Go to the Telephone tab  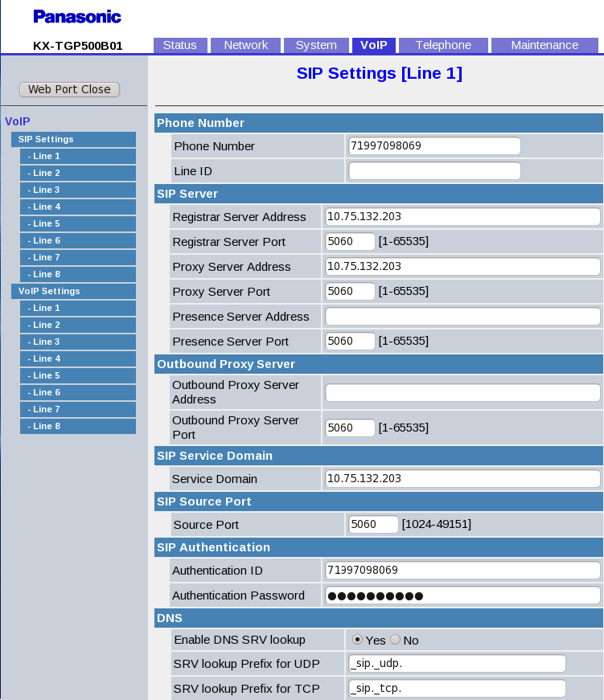[x=443, y=45]
